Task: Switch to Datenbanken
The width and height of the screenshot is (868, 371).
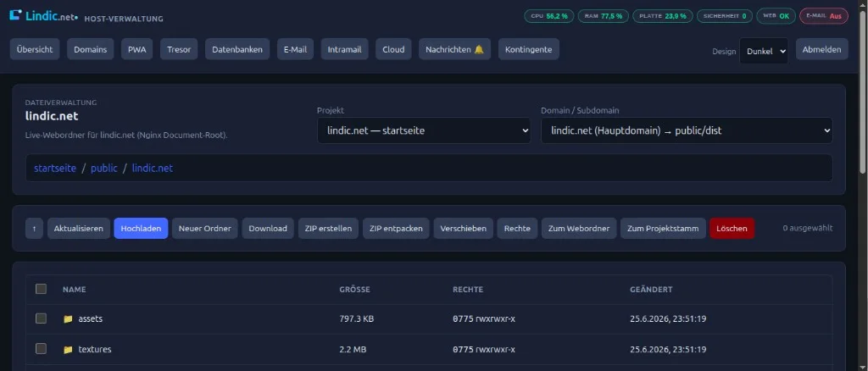Action: 237,49
